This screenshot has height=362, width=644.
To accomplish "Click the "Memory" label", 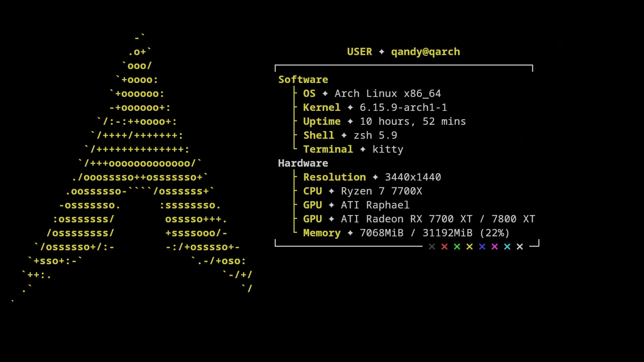I will click(322, 233).
